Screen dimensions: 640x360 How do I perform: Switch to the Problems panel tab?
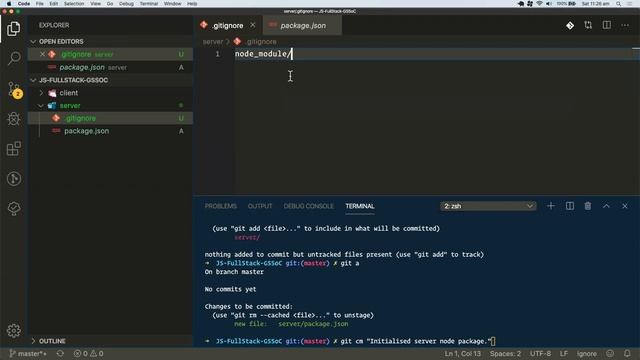(221, 206)
